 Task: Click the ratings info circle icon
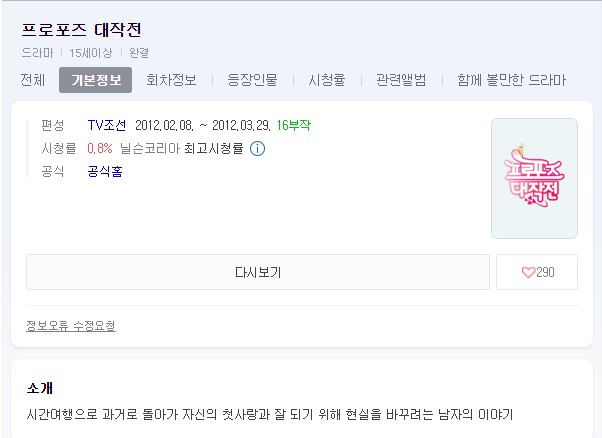point(257,149)
